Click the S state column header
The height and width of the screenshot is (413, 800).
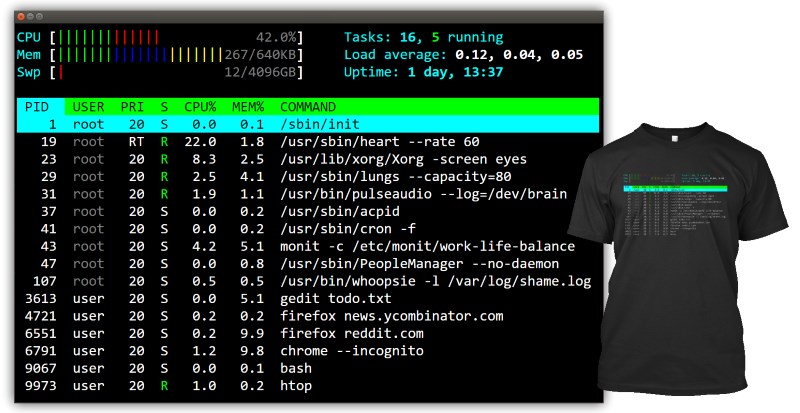coord(164,107)
